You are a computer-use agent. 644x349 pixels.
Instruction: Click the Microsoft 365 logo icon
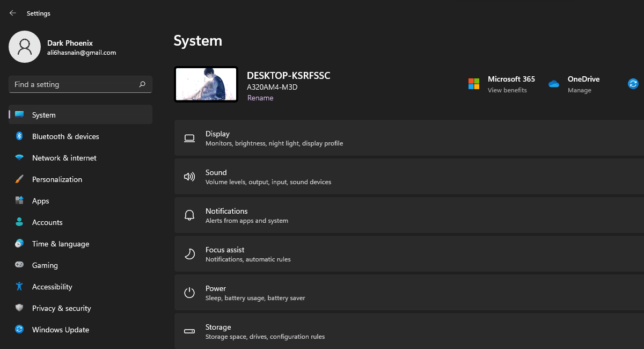coord(474,84)
